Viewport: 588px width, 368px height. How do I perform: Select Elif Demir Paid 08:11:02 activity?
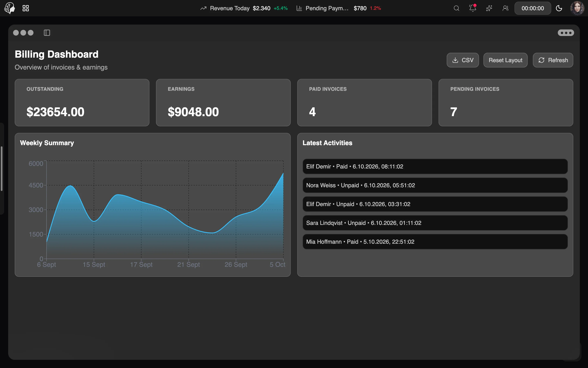(x=435, y=166)
